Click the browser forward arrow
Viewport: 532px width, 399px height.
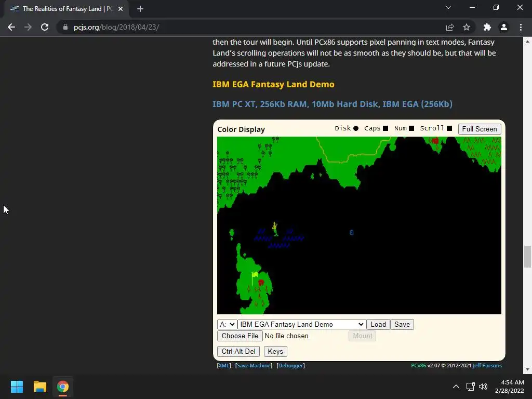[x=28, y=27]
